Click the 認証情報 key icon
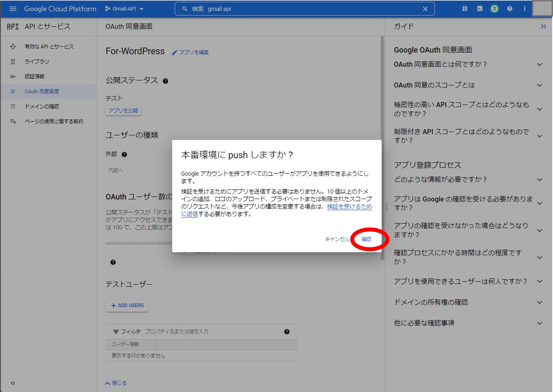This screenshot has width=553, height=392. [x=13, y=76]
